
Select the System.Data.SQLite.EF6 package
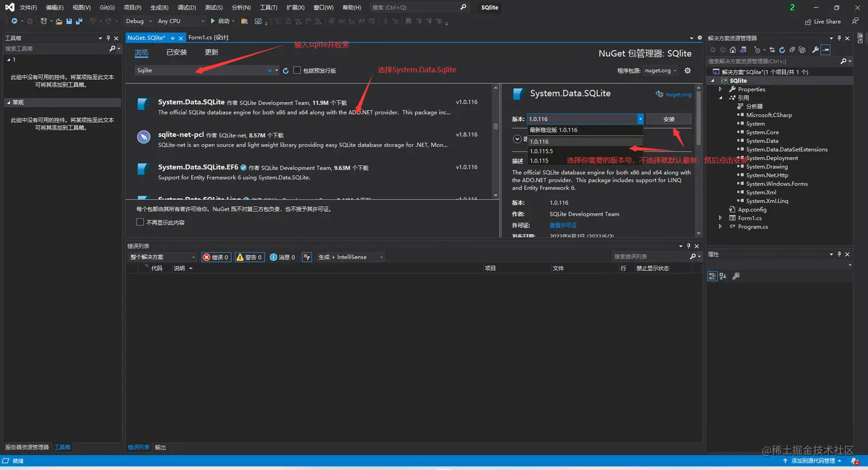tap(310, 172)
